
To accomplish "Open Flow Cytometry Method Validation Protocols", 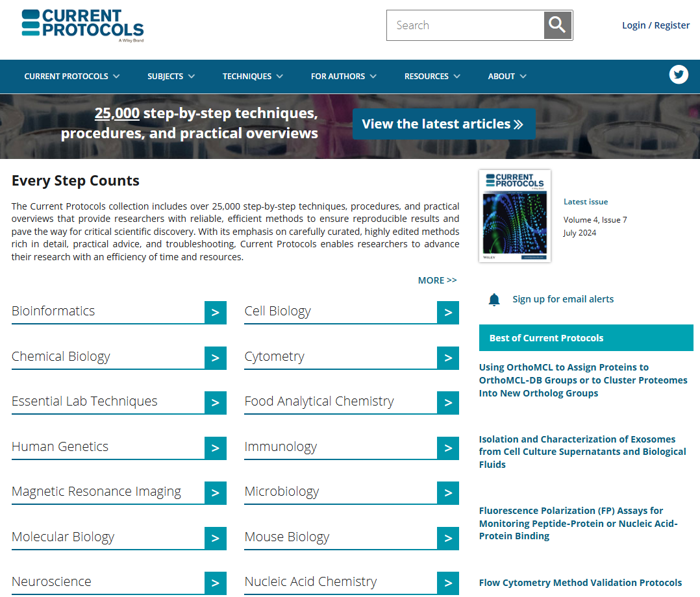I will pos(581,583).
